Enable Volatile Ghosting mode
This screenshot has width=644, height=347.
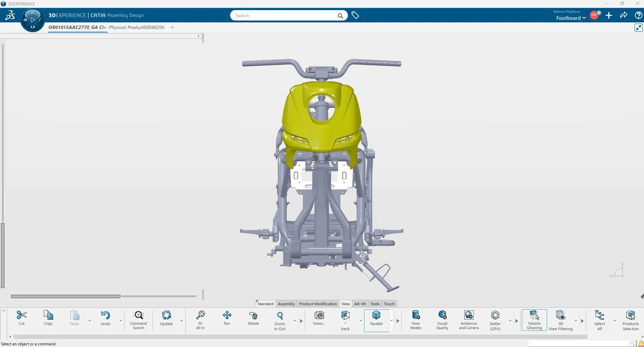coord(534,320)
